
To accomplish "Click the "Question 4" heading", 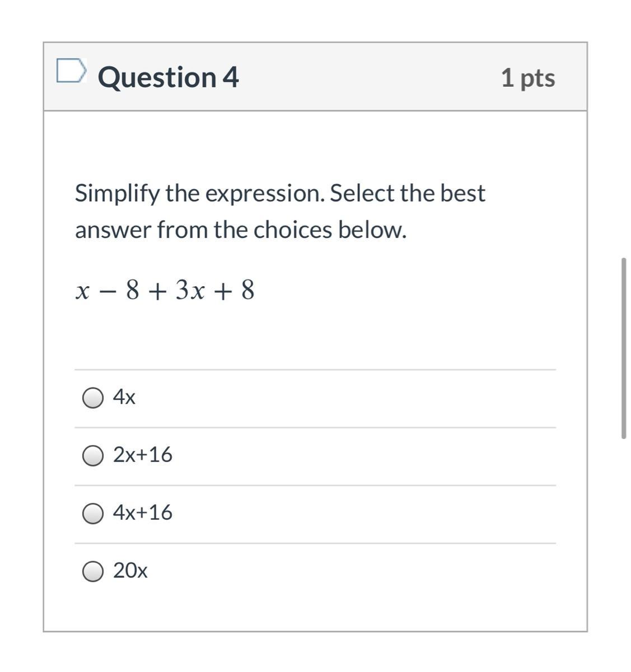I will pyautogui.click(x=168, y=77).
